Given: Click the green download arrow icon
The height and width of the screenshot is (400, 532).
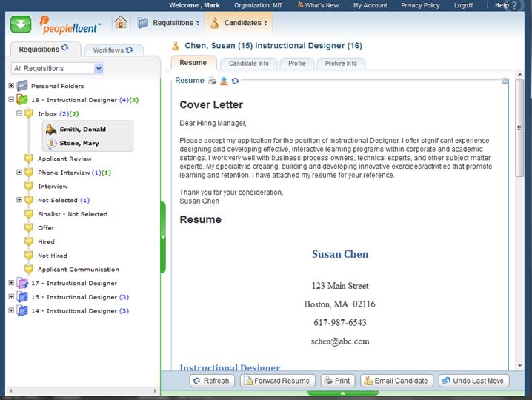Looking at the screenshot, I should (21, 24).
